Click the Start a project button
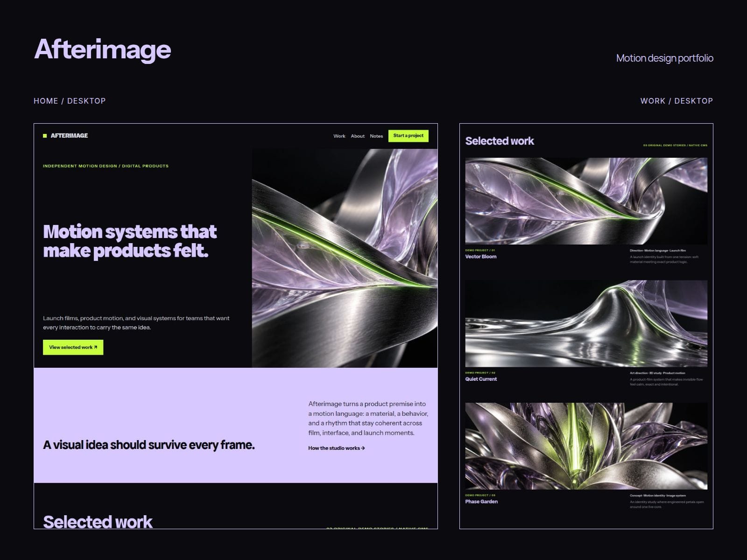This screenshot has width=747, height=560. click(x=408, y=136)
